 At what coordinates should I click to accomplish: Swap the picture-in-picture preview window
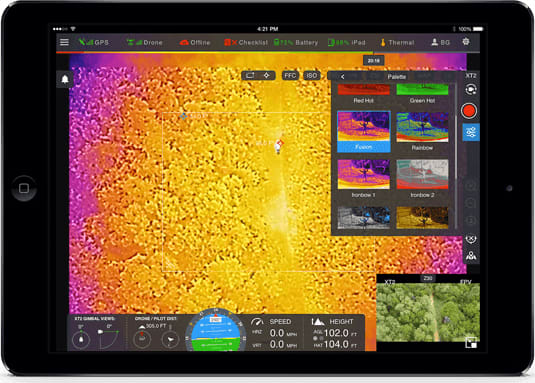471,342
